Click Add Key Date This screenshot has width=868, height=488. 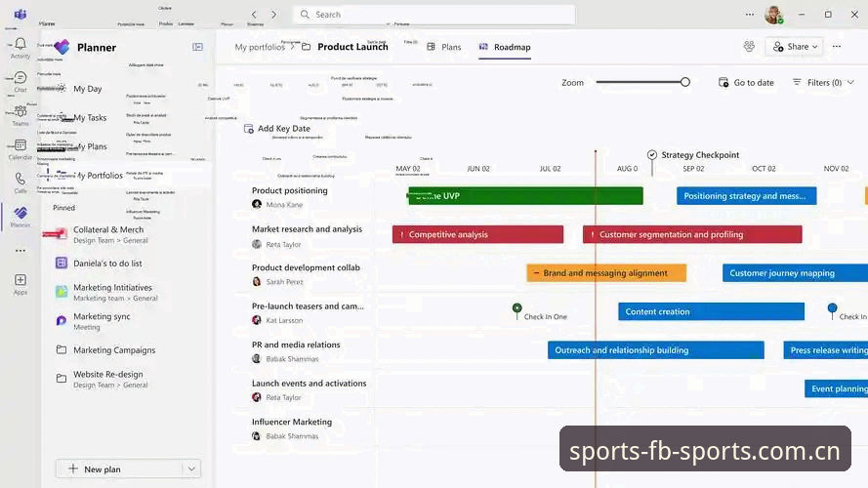tap(277, 129)
